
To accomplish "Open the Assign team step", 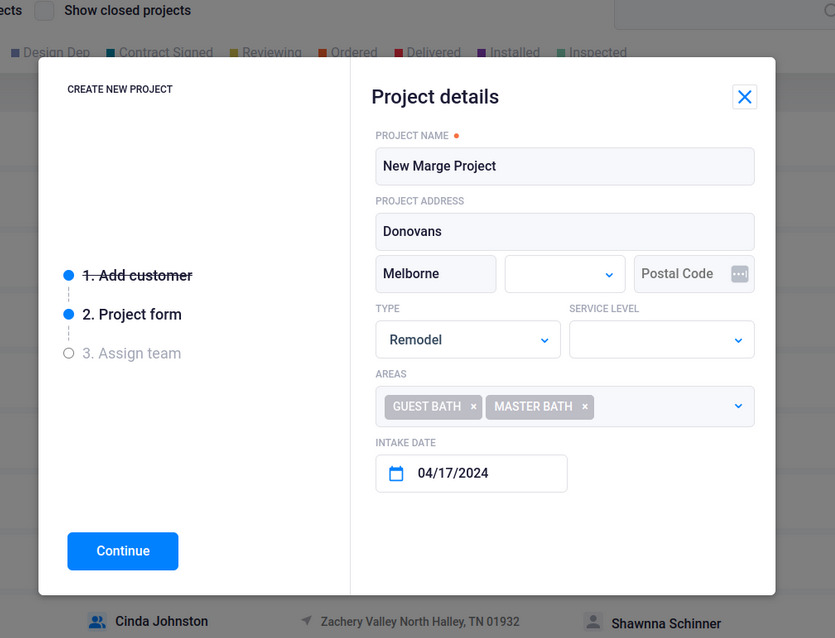I will click(x=131, y=354).
